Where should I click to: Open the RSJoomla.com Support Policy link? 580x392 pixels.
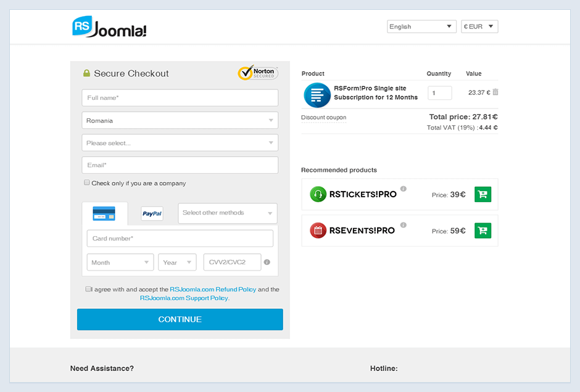(184, 298)
